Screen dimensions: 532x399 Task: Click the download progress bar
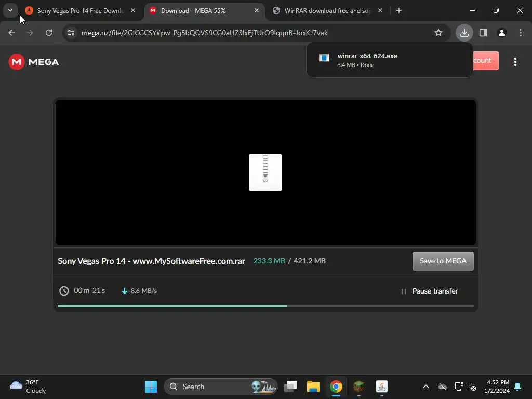point(265,306)
